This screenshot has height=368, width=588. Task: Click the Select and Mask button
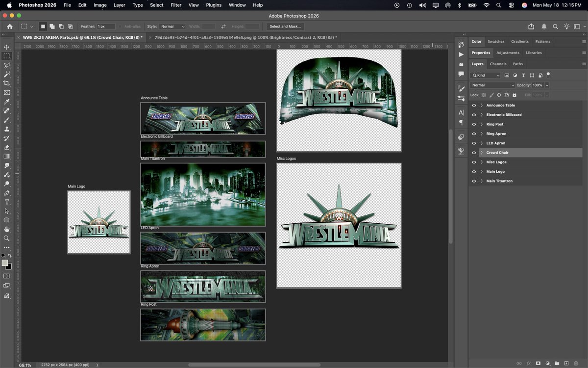(285, 26)
